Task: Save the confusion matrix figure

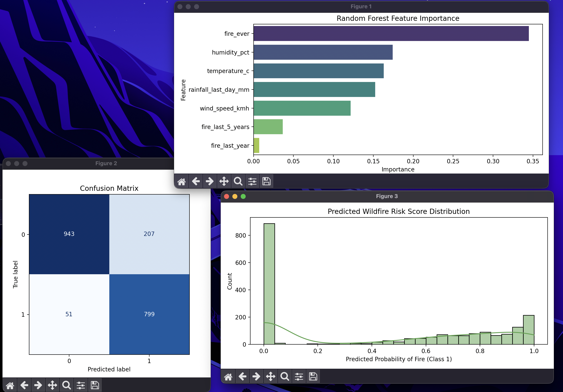Action: click(95, 385)
